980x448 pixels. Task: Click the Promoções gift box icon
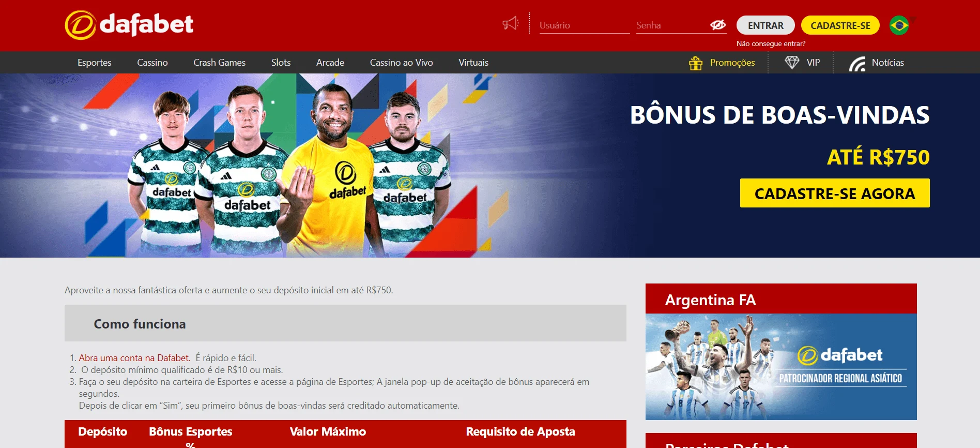(x=696, y=63)
